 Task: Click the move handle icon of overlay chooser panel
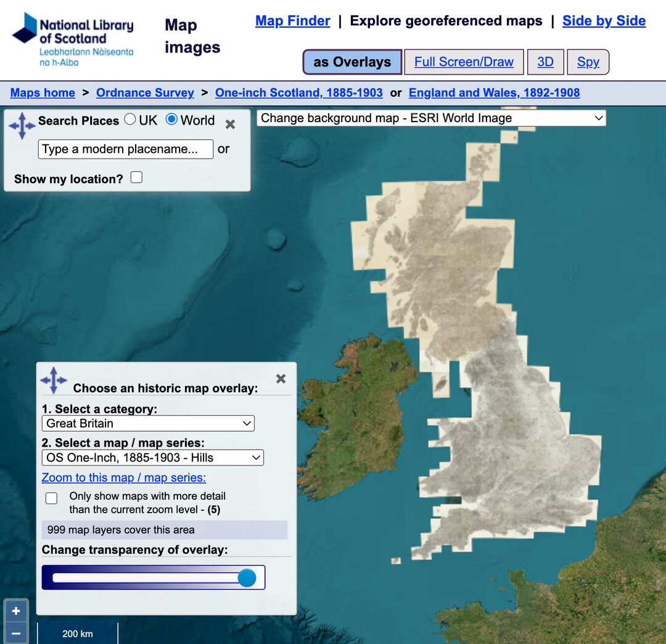(x=54, y=380)
